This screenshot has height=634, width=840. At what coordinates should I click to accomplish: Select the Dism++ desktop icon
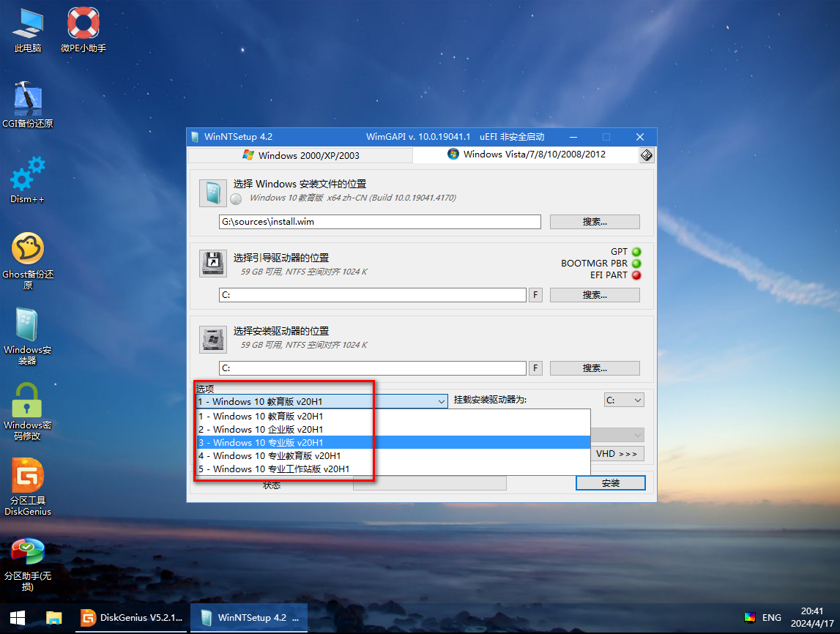click(x=28, y=180)
